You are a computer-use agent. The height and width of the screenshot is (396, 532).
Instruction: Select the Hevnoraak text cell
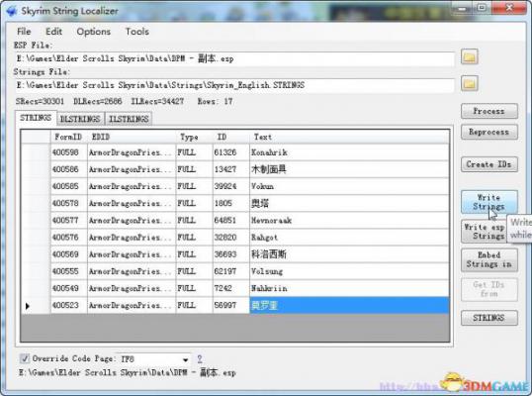[349, 221]
